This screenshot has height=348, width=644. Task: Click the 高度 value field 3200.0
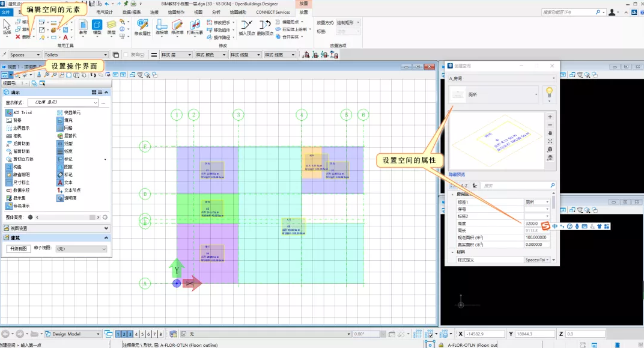click(x=536, y=224)
